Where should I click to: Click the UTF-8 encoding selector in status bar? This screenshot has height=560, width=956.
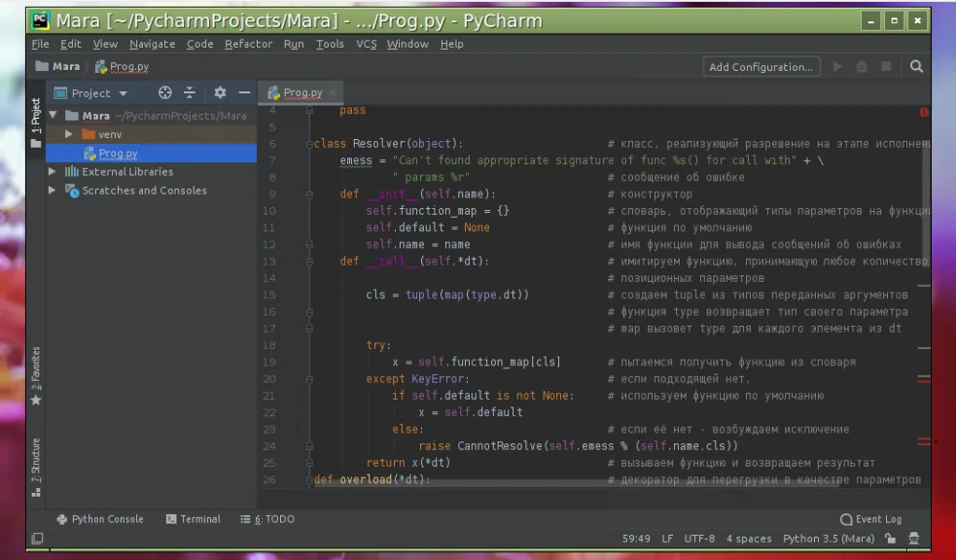tap(698, 539)
